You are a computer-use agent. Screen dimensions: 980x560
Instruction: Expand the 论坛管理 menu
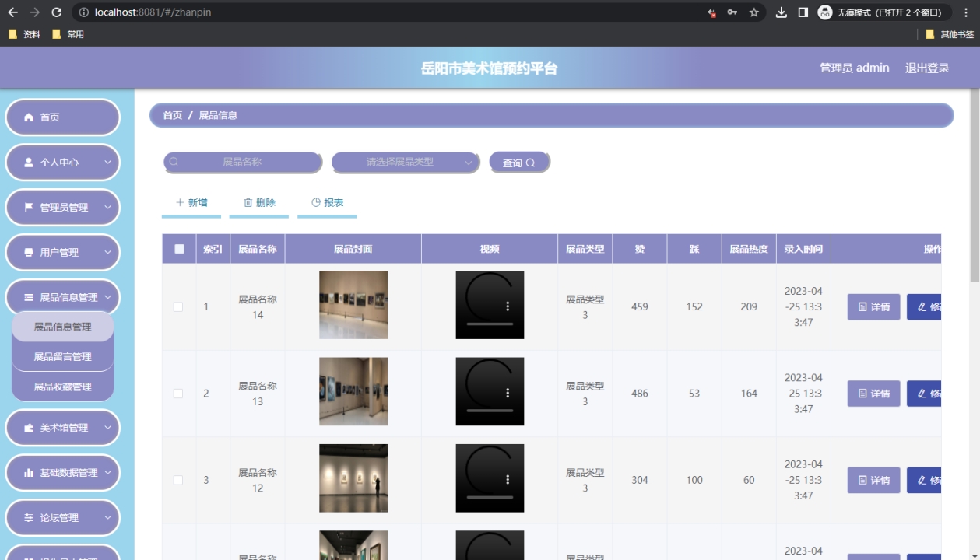(x=63, y=517)
